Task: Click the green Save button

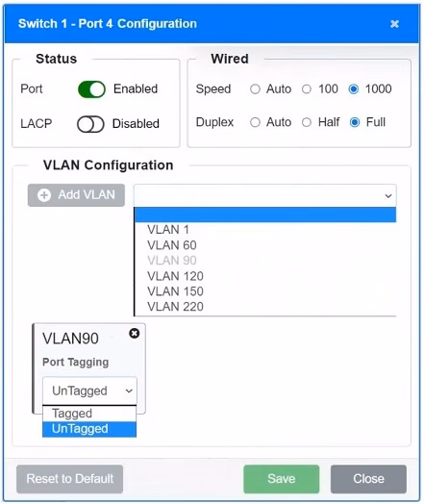Action: point(282,479)
